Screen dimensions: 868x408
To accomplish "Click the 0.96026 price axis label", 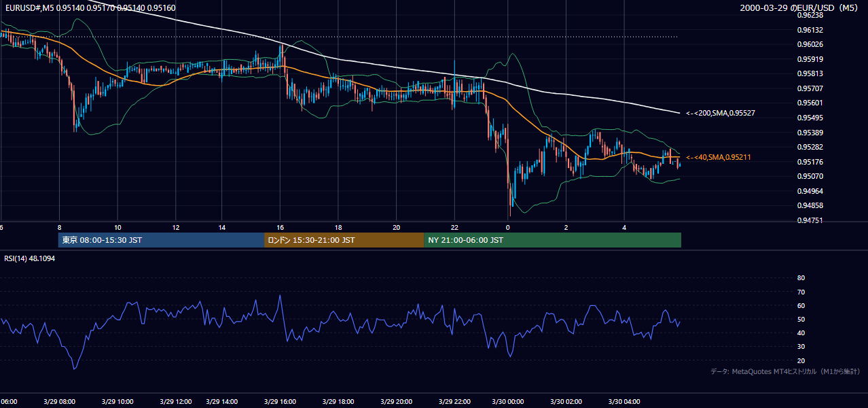I will tap(810, 45).
